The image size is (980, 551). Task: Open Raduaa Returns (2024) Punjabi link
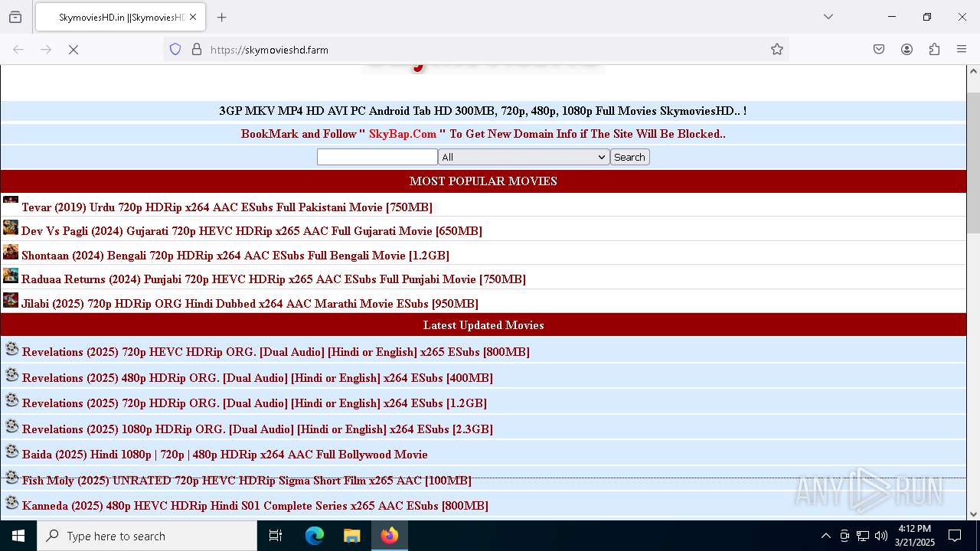pos(273,279)
